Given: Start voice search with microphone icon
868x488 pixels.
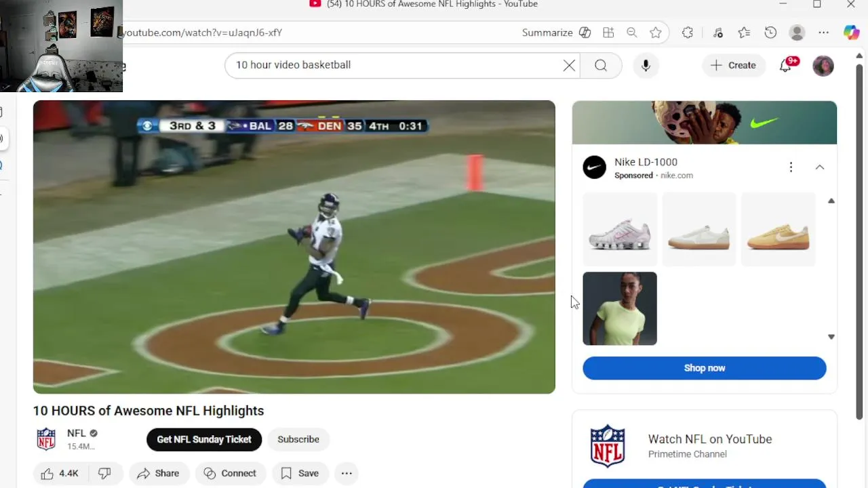Looking at the screenshot, I should 646,65.
